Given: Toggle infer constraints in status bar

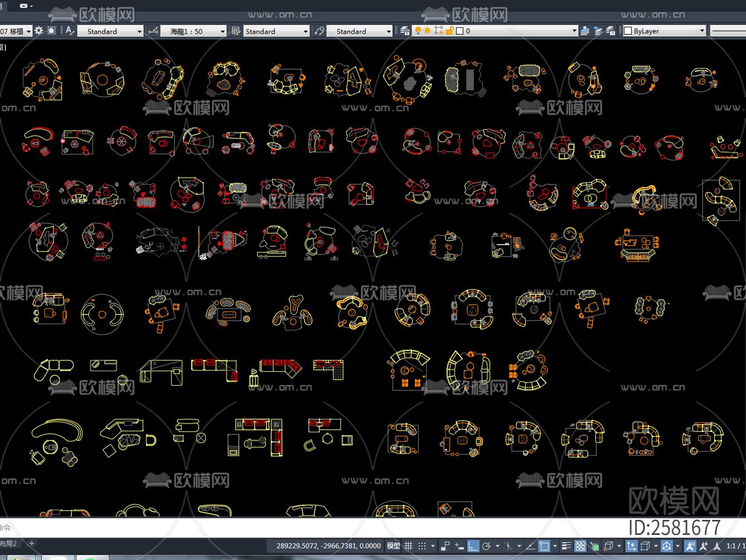Looking at the screenshot, I should click(x=445, y=546).
